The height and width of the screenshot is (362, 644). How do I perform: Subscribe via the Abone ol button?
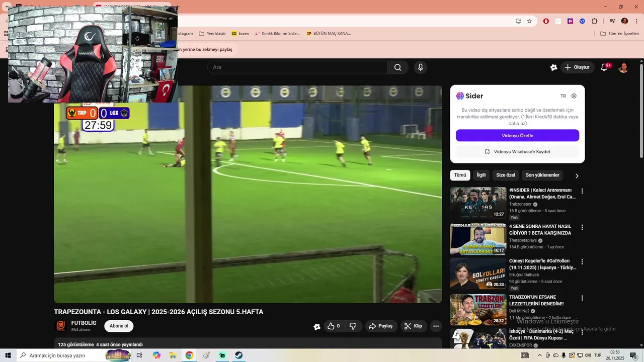point(119,326)
